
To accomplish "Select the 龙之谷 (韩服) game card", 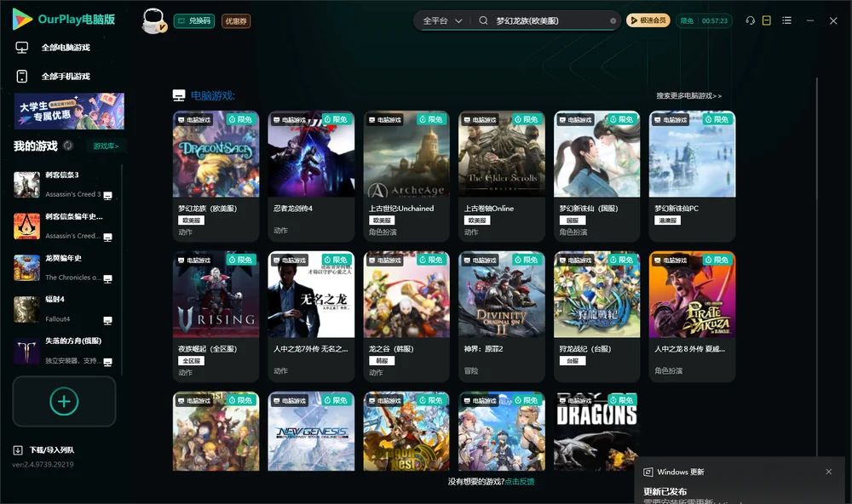I will click(x=406, y=317).
